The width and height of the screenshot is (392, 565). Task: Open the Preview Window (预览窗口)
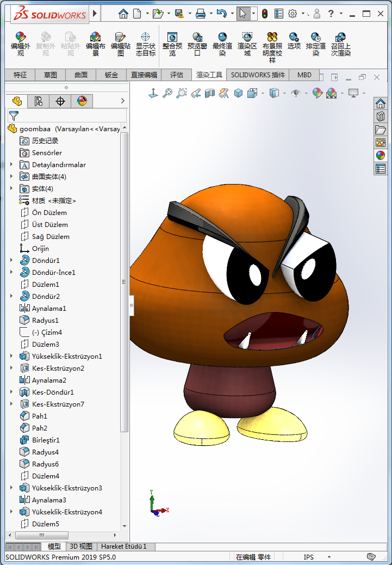pyautogui.click(x=197, y=44)
